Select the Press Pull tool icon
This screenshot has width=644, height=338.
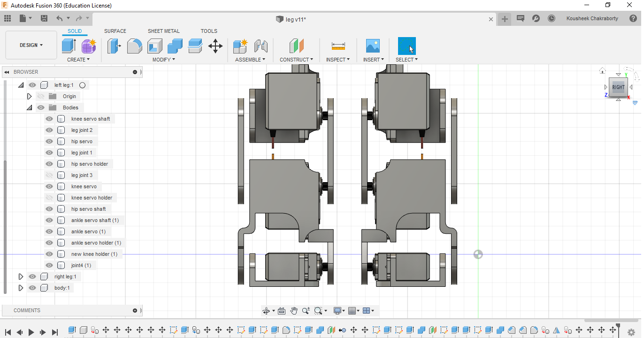point(114,46)
